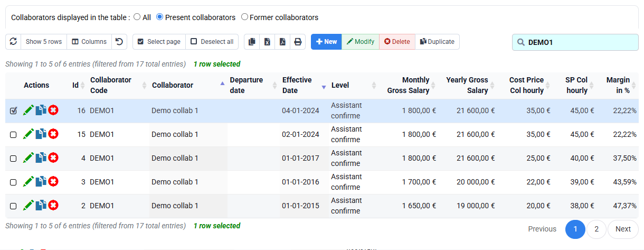This screenshot has width=644, height=250.
Task: Sort by Level column header
Action: [354, 85]
